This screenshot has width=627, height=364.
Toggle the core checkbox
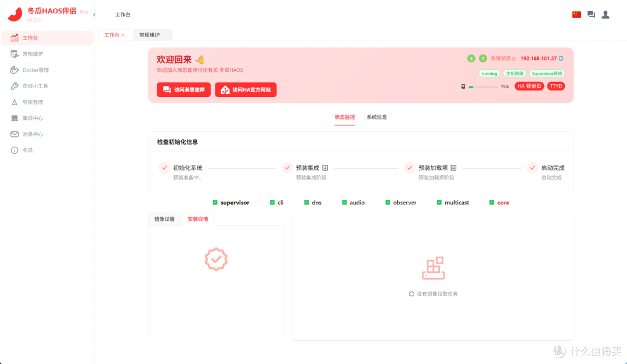pos(492,203)
